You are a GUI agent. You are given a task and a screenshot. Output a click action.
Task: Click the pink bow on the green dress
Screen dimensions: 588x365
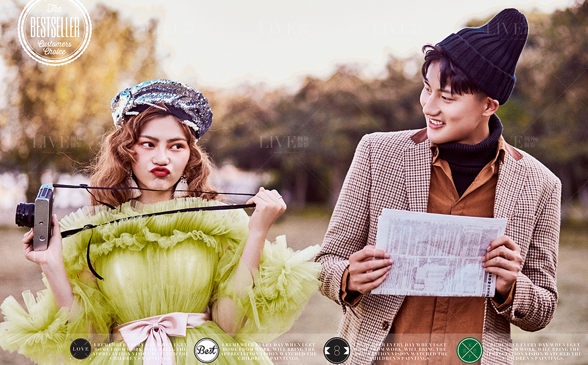coord(157,330)
